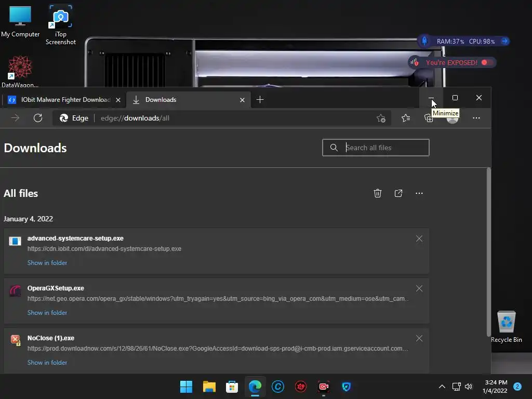Screen dimensions: 532x399
Task: Click NoClose (1).exe file name
Action: (x=51, y=338)
